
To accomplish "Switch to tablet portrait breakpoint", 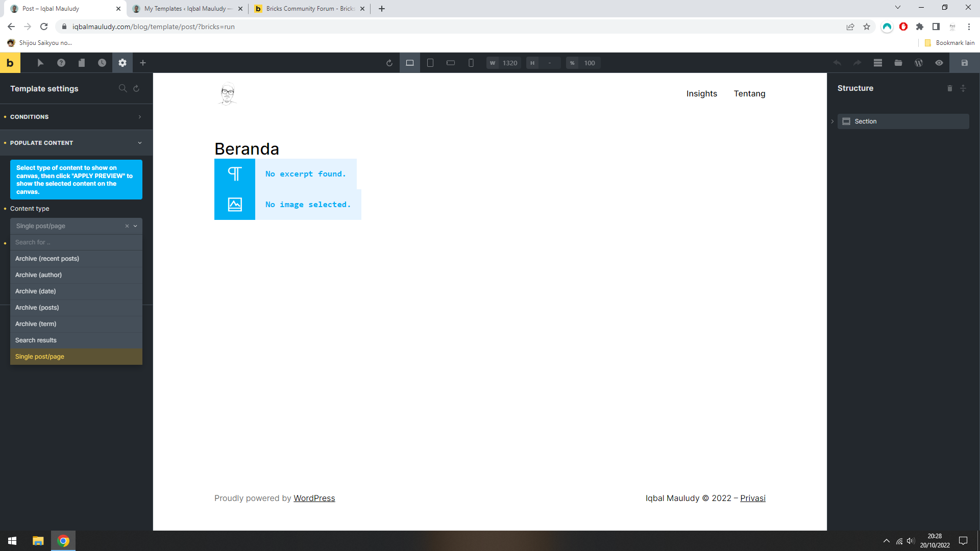I will [x=430, y=63].
